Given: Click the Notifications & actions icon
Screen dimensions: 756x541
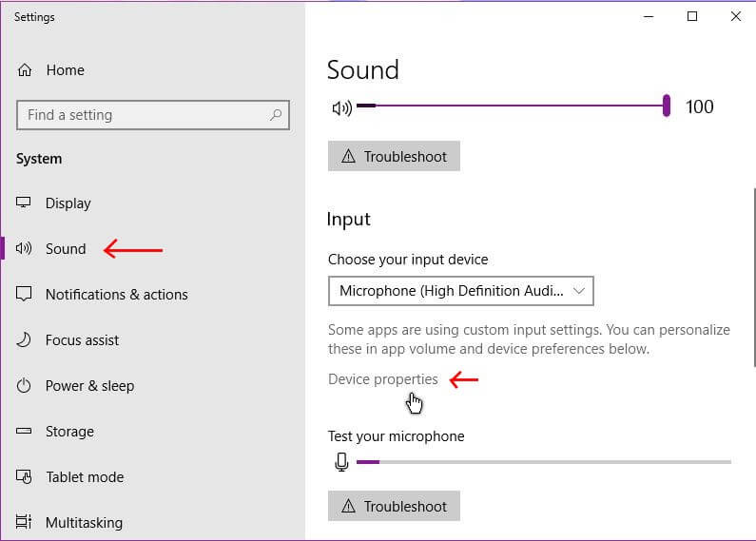Looking at the screenshot, I should point(24,294).
